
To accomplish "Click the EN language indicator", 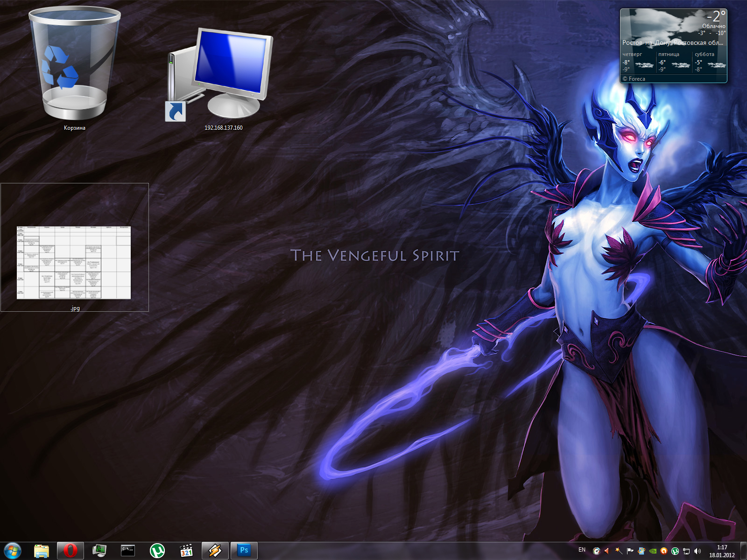I will pos(582,550).
